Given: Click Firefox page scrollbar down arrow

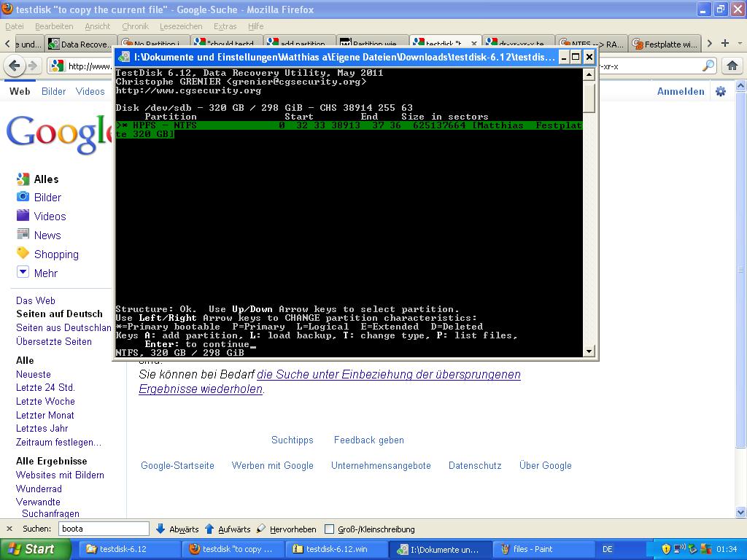Looking at the screenshot, I should click(x=741, y=513).
